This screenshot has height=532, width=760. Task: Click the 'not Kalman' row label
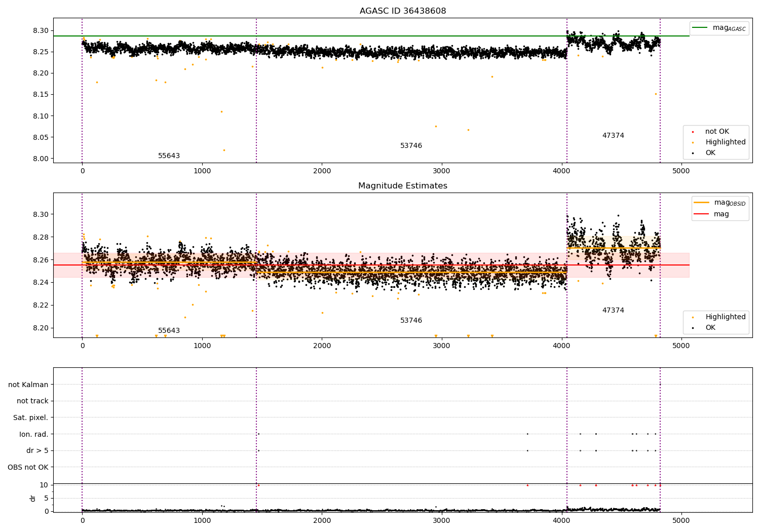28,385
